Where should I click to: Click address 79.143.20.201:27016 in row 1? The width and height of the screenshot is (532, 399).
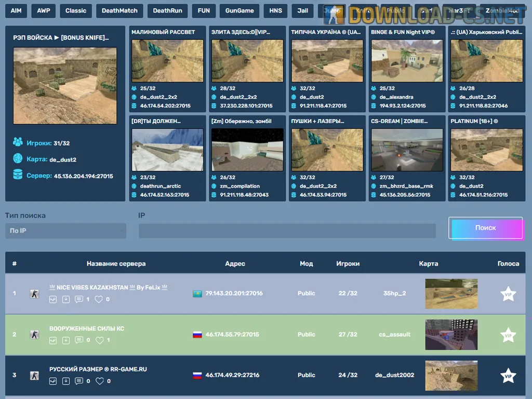pyautogui.click(x=234, y=294)
